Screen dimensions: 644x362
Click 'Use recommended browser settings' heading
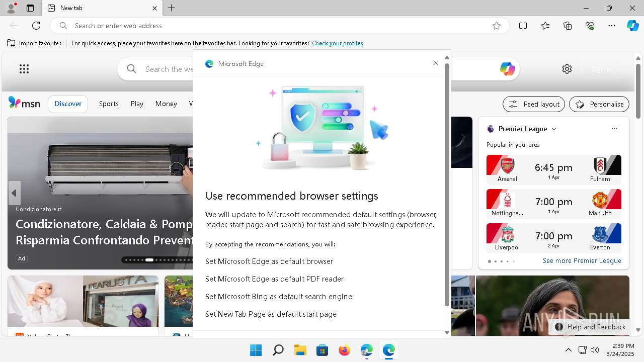click(292, 196)
